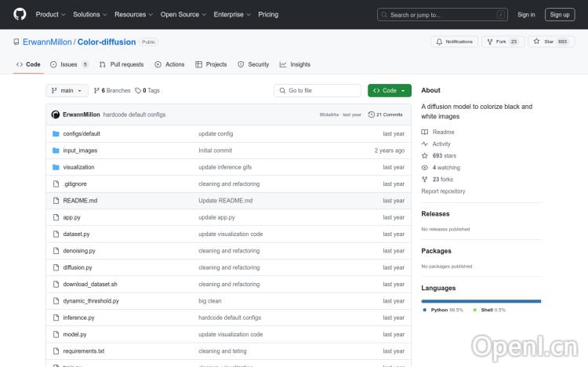The height and width of the screenshot is (367, 588).
Task: Open the Product menu dropdown
Action: click(50, 14)
